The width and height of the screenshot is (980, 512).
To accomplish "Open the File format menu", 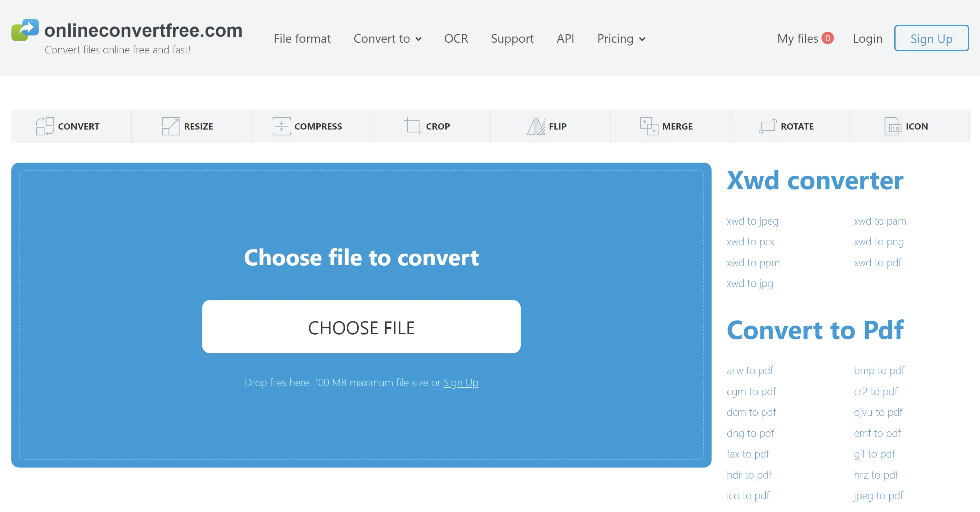I will pyautogui.click(x=302, y=39).
